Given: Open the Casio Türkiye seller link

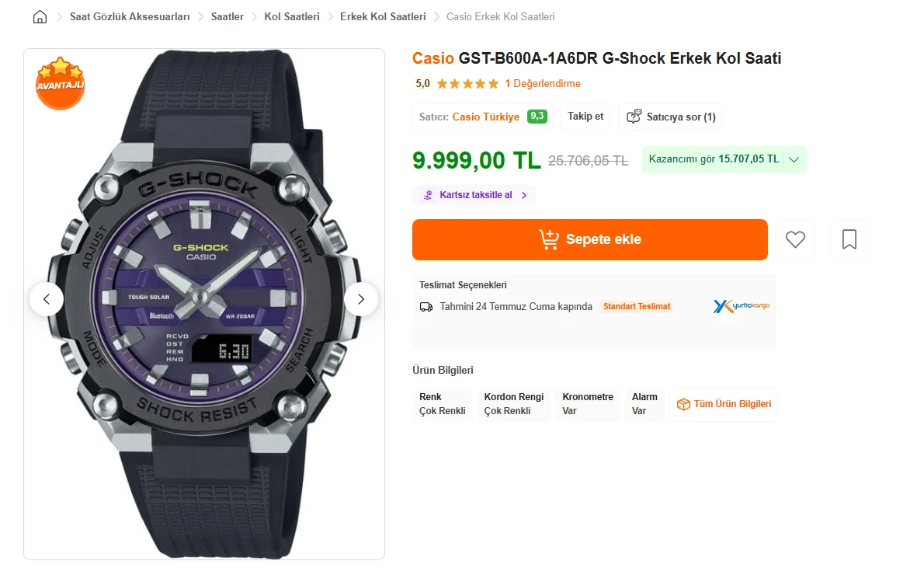Looking at the screenshot, I should (485, 117).
